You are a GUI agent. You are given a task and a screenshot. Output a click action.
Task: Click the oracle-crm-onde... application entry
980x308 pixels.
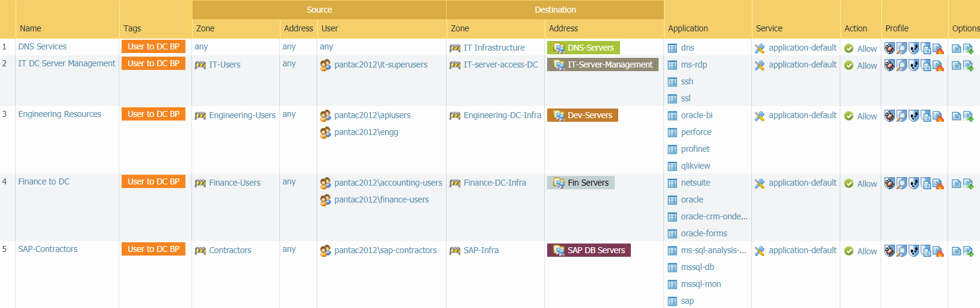(714, 216)
